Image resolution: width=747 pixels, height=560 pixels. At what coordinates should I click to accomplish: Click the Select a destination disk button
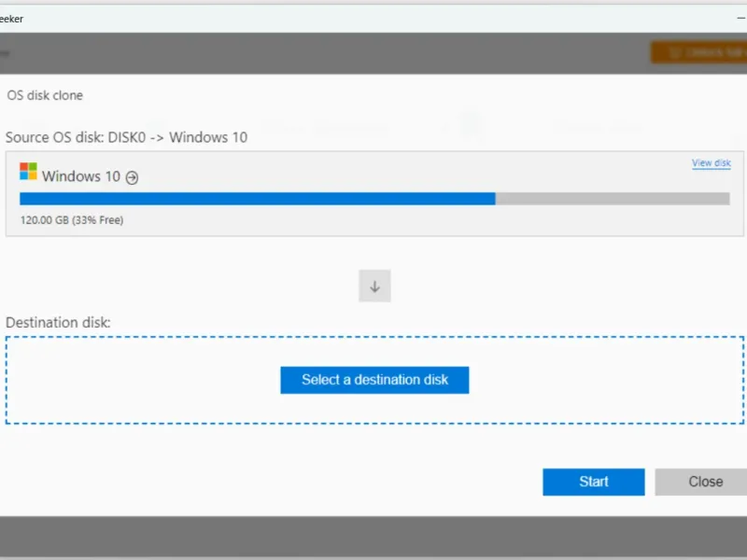tap(374, 380)
